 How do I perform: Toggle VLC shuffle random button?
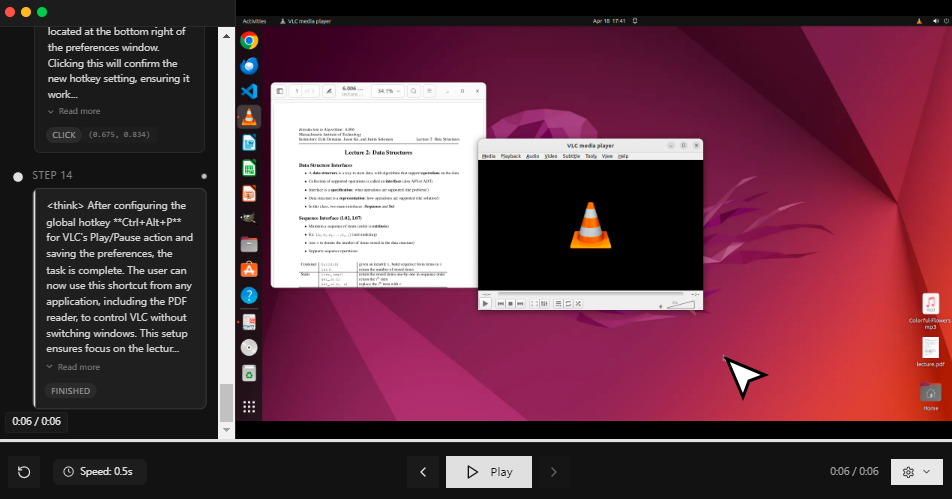pyautogui.click(x=579, y=303)
